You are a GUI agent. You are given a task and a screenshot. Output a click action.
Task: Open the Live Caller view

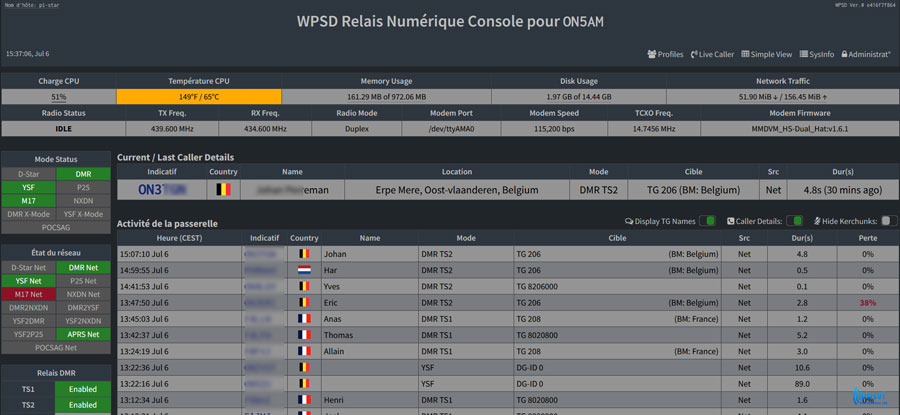pyautogui.click(x=712, y=55)
